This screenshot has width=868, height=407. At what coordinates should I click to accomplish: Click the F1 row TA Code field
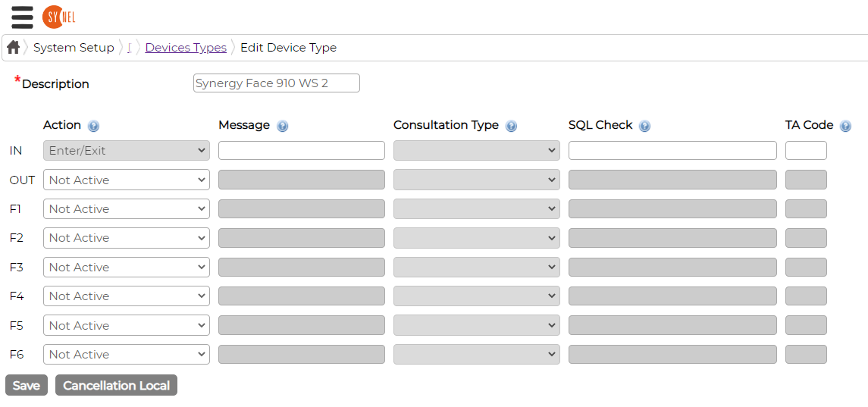[806, 208]
